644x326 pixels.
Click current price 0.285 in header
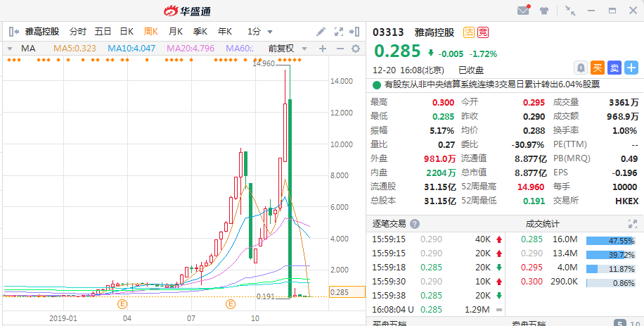(x=397, y=51)
